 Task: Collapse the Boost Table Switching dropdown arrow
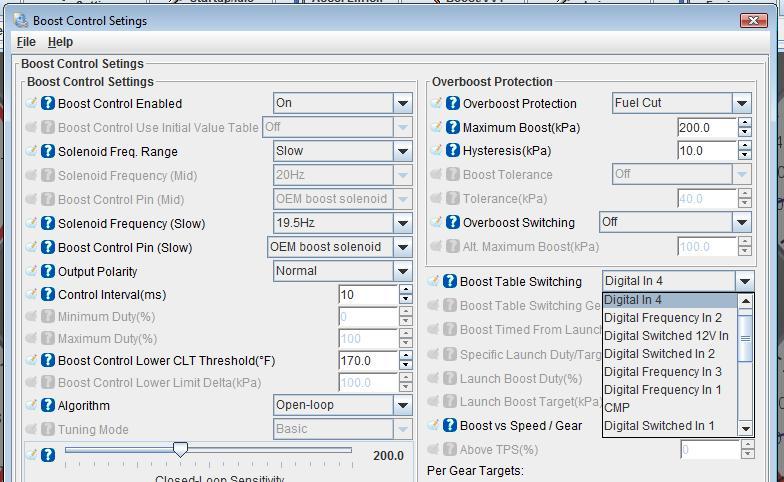point(744,282)
